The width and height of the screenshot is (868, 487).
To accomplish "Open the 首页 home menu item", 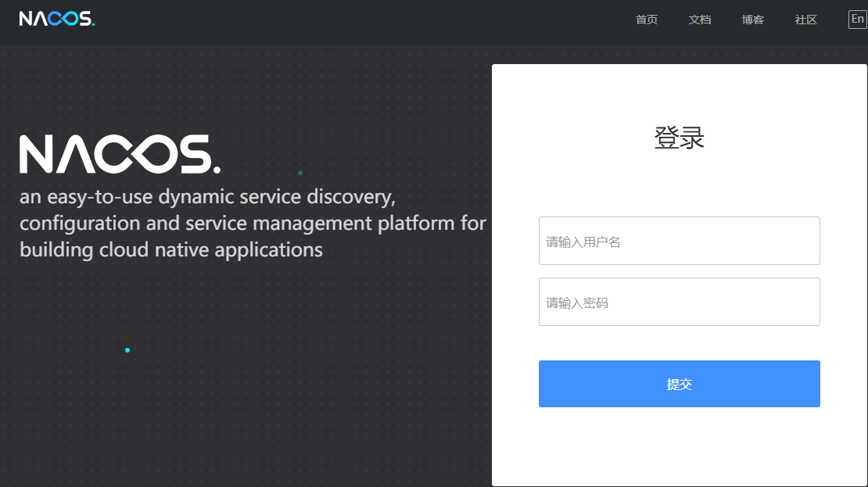I will [x=647, y=20].
